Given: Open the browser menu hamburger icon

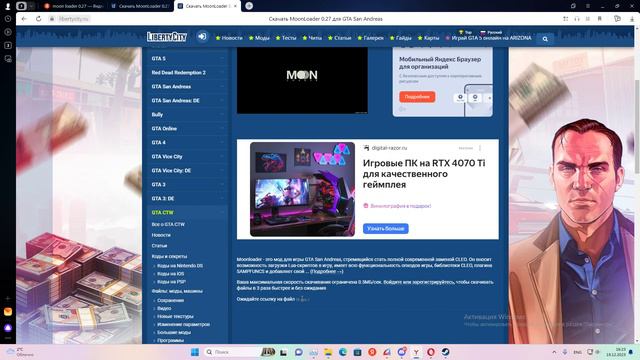Looking at the screenshot, I should click(x=588, y=6).
